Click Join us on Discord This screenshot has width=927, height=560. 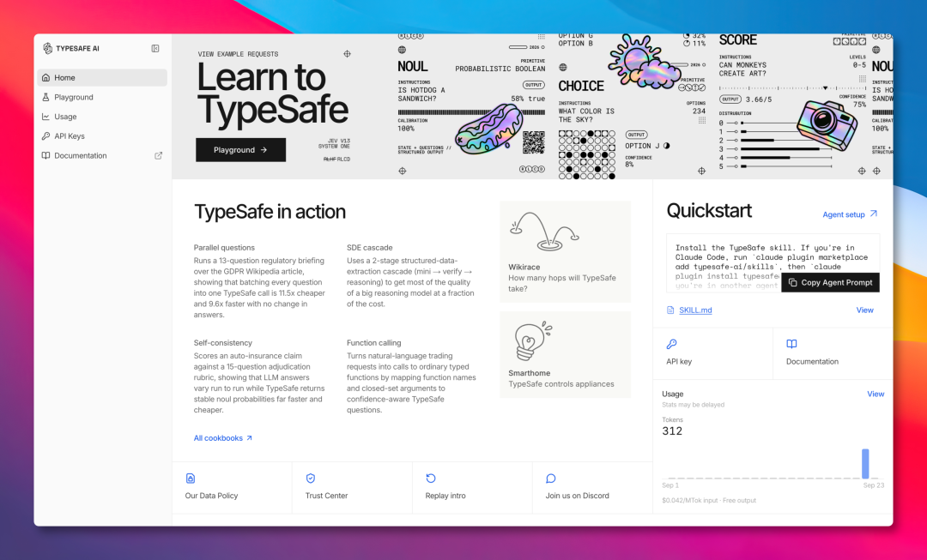[592, 488]
